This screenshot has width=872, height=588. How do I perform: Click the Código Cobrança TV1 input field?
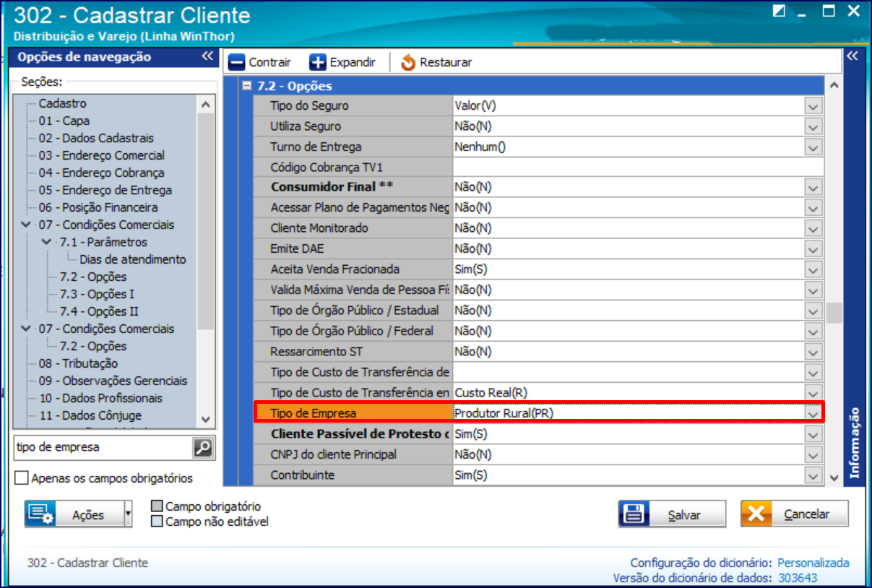pos(638,167)
